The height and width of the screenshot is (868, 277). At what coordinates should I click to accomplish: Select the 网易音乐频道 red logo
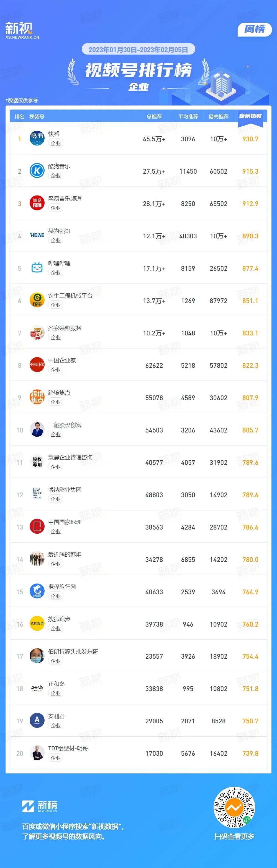(37, 203)
